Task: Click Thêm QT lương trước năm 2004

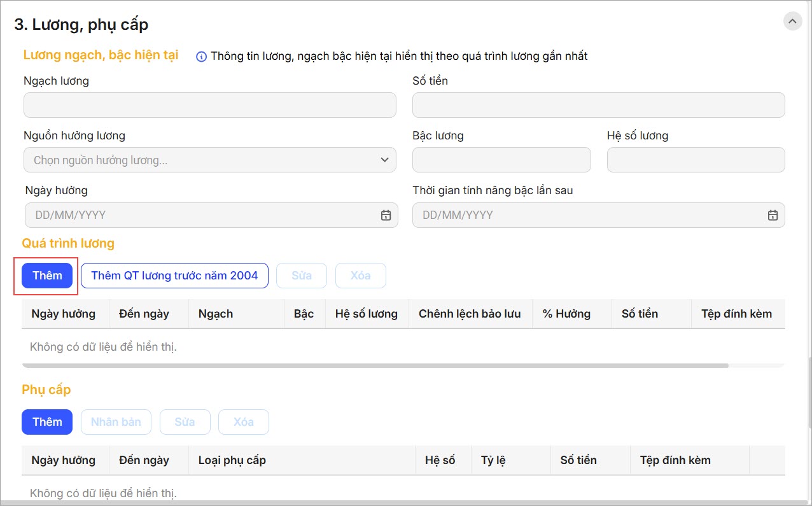Action: pyautogui.click(x=174, y=276)
